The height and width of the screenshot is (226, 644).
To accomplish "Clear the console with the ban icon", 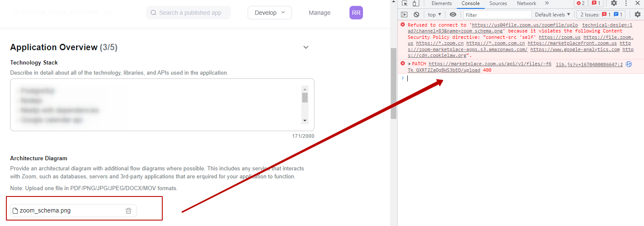I will [416, 15].
